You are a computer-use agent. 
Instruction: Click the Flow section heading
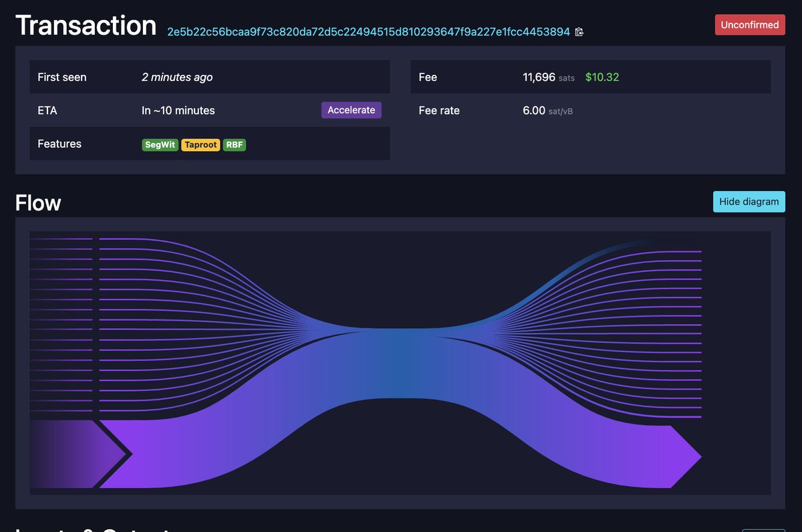point(38,203)
